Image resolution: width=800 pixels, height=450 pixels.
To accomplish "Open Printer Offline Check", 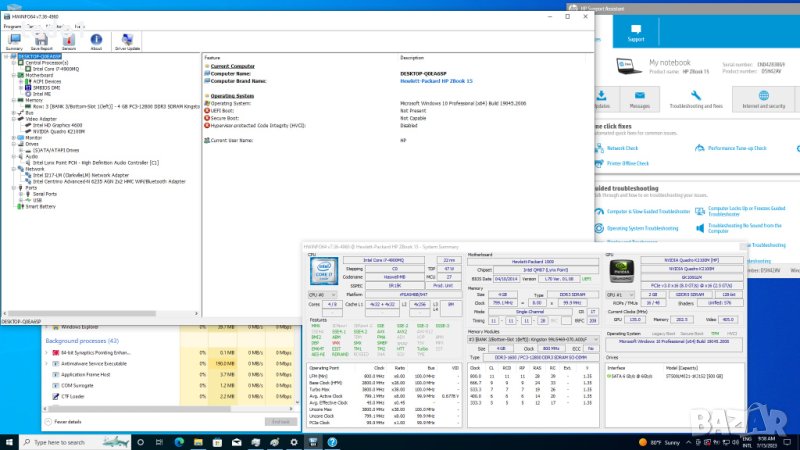I will tap(628, 162).
